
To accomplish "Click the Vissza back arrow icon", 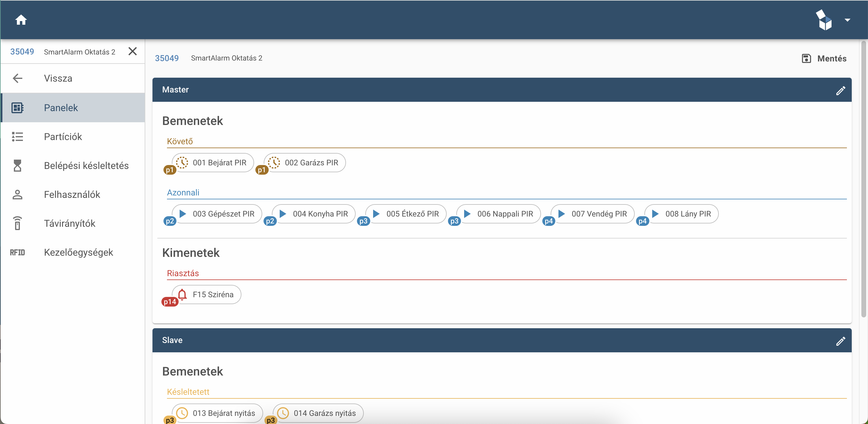I will tap(17, 78).
